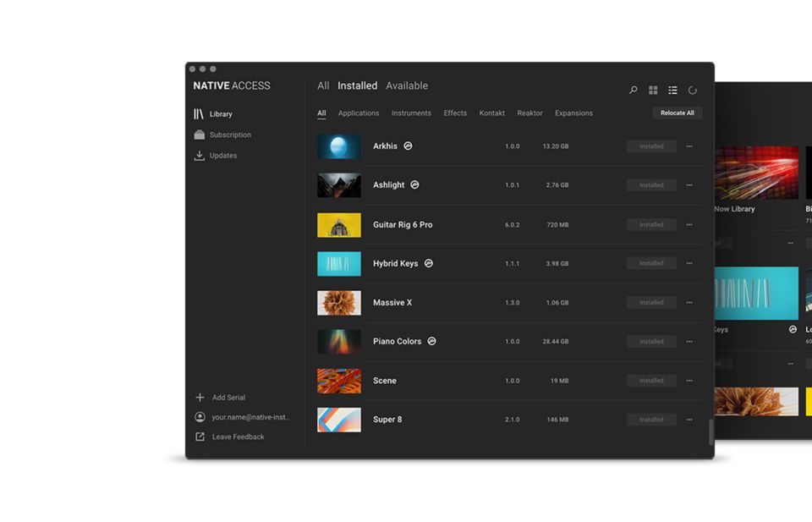Click the vertical scrollbar in product list
The width and height of the screenshot is (812, 522).
(x=710, y=431)
